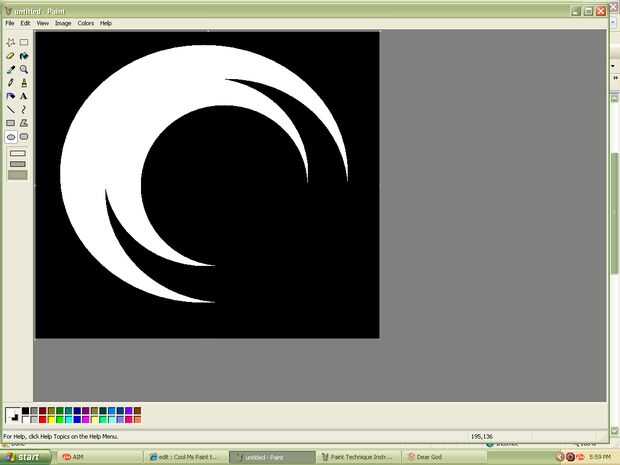
Task: Pick the Rectangle shape tool
Action: (x=11, y=123)
